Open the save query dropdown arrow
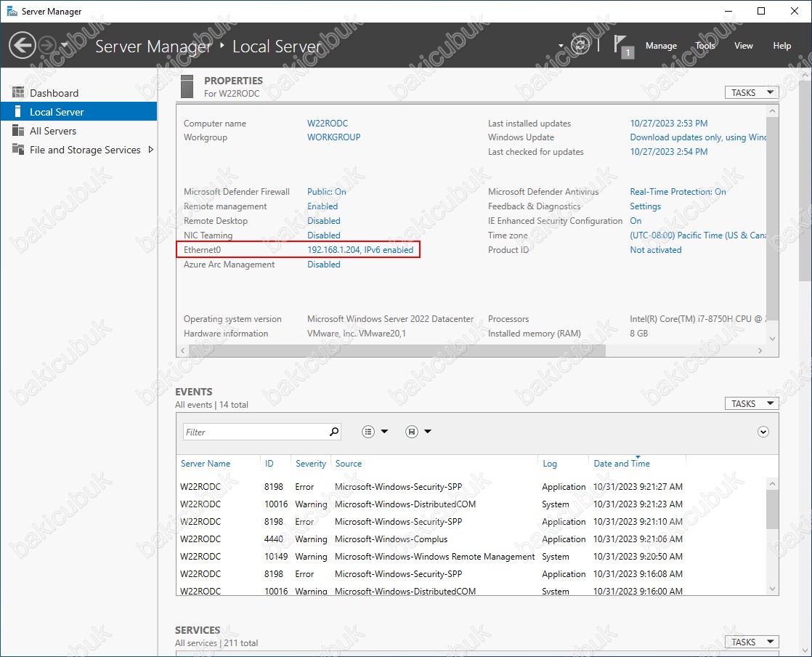 [428, 432]
